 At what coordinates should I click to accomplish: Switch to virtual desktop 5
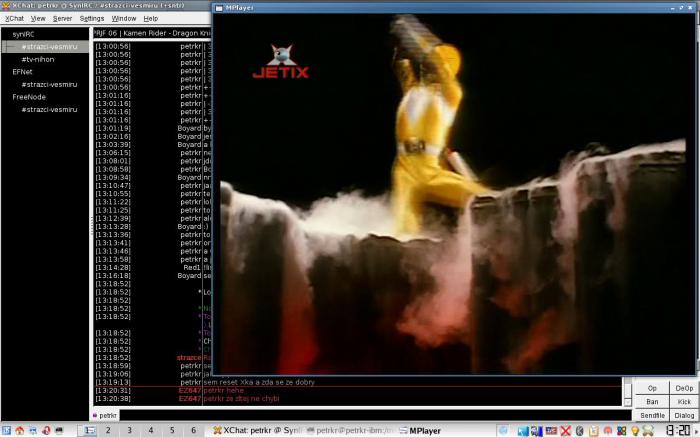tap(172, 430)
